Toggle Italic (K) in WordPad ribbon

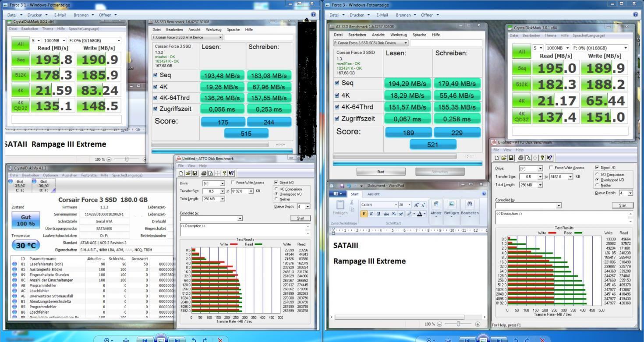point(371,213)
